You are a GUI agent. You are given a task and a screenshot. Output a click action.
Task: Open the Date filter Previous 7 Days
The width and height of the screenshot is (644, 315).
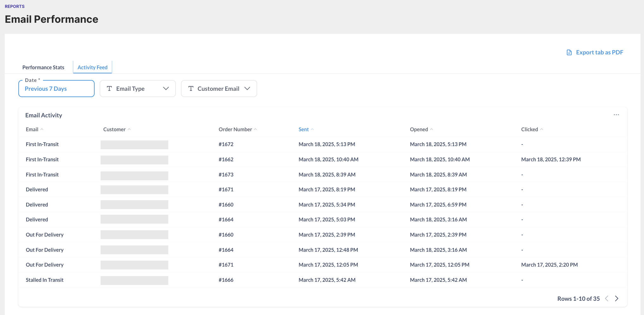click(x=56, y=89)
